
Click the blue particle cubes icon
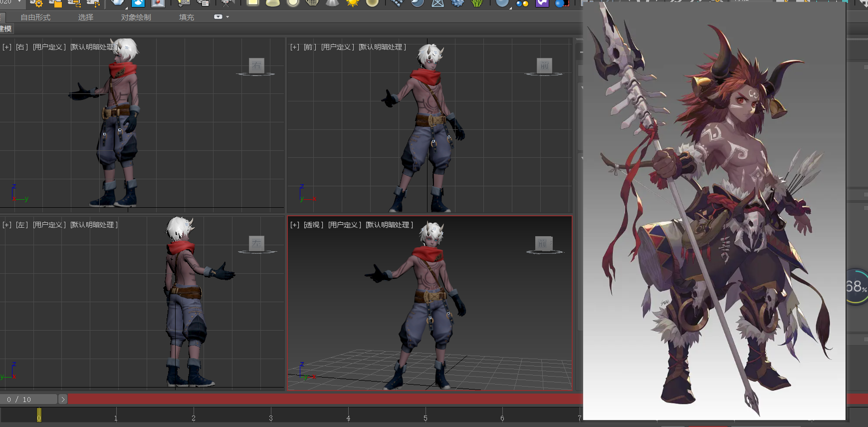click(x=398, y=3)
